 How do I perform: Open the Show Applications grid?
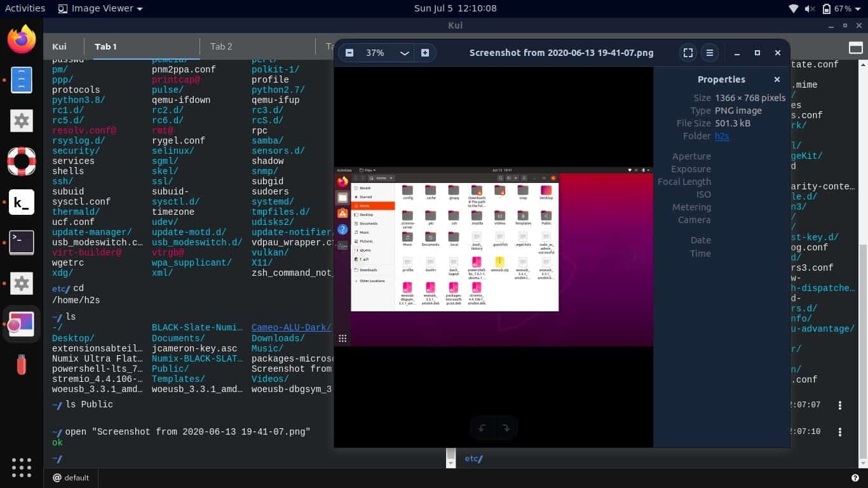(21, 467)
